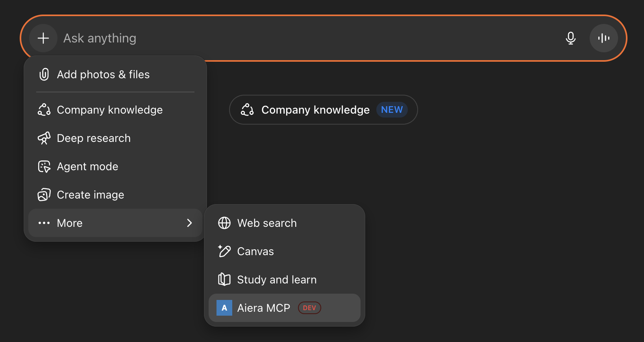The width and height of the screenshot is (644, 342).
Task: Click the plus attachment button
Action: coord(43,38)
